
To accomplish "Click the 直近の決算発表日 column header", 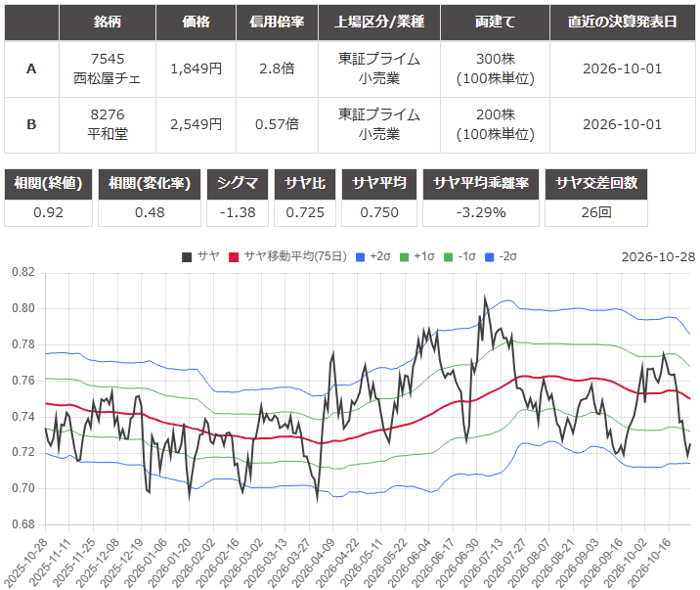I will (x=623, y=22).
